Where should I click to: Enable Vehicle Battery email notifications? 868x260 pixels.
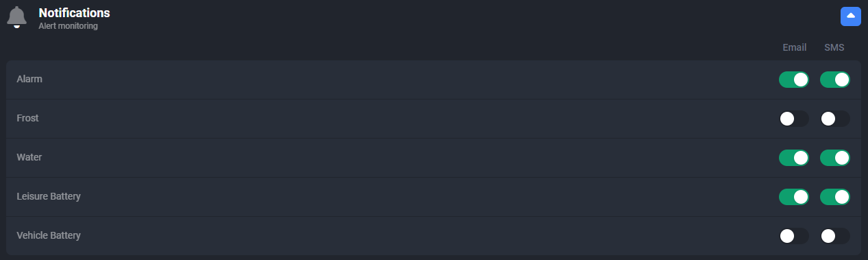tap(794, 236)
